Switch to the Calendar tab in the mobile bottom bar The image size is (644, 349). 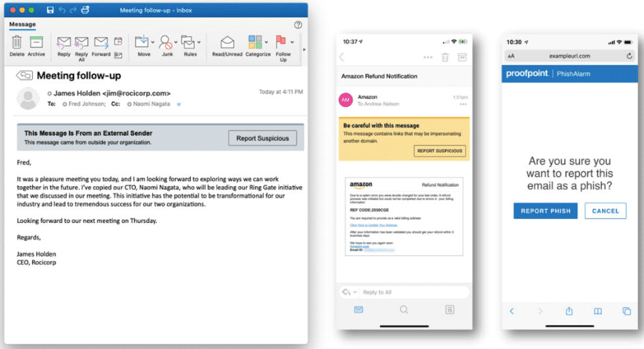(x=449, y=310)
